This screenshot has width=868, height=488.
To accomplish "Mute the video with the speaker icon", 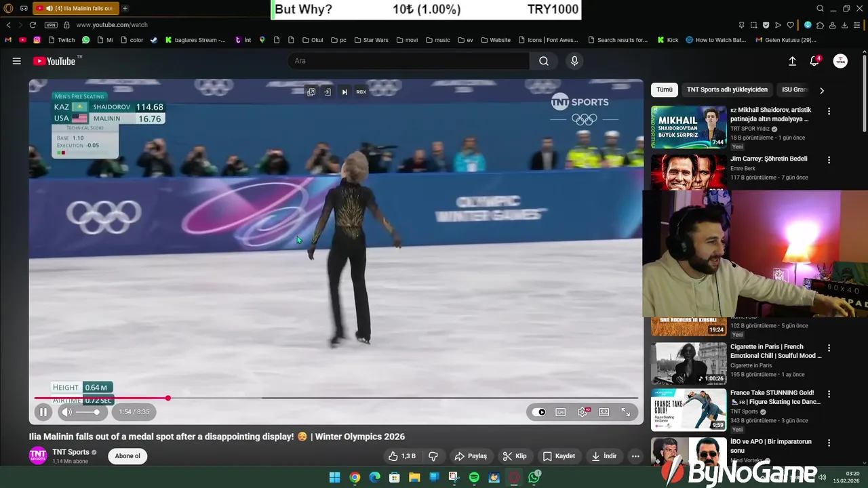I will coord(66,411).
